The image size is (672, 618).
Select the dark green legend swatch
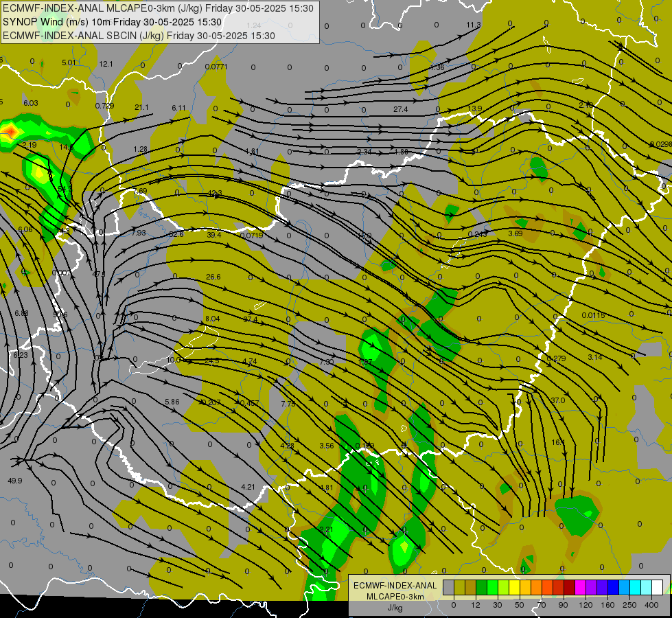click(x=481, y=587)
